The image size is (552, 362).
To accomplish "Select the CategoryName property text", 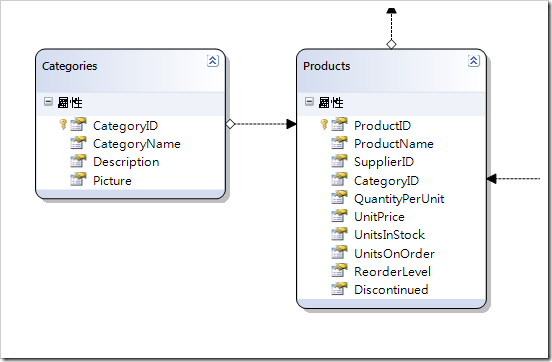I will (x=137, y=144).
